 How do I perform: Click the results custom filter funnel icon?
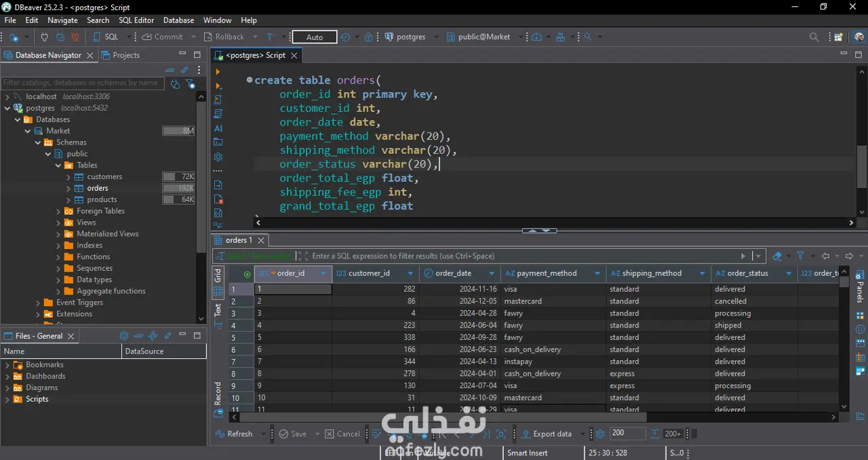800,256
